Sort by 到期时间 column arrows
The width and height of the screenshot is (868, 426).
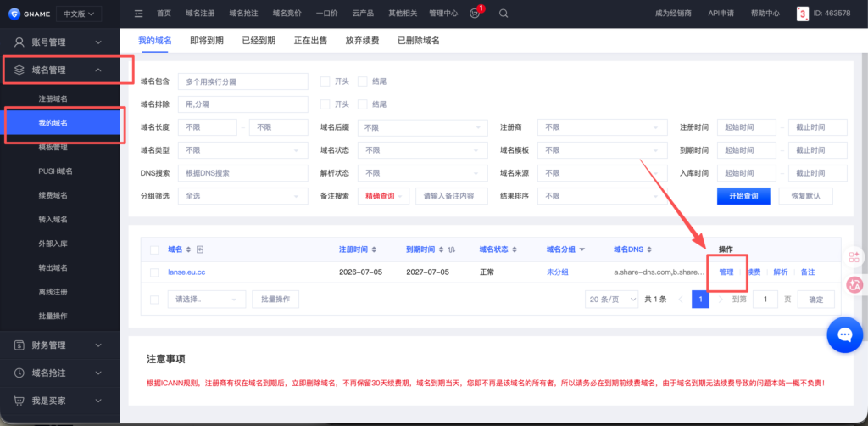coord(441,249)
